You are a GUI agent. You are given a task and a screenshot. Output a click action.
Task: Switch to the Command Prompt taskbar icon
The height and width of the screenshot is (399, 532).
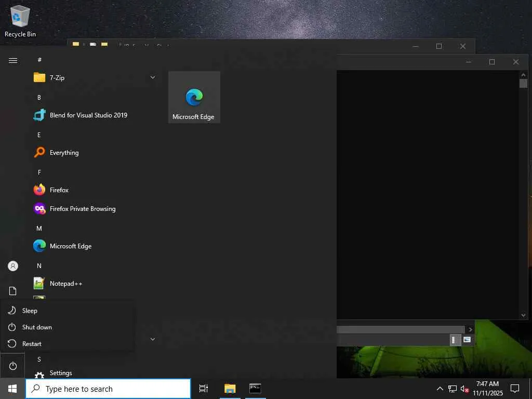(x=255, y=389)
